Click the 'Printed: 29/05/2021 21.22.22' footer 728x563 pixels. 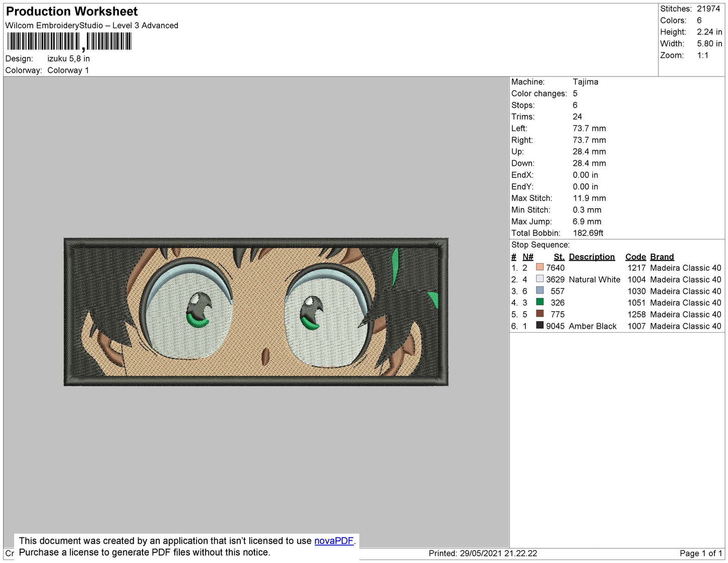(x=483, y=553)
